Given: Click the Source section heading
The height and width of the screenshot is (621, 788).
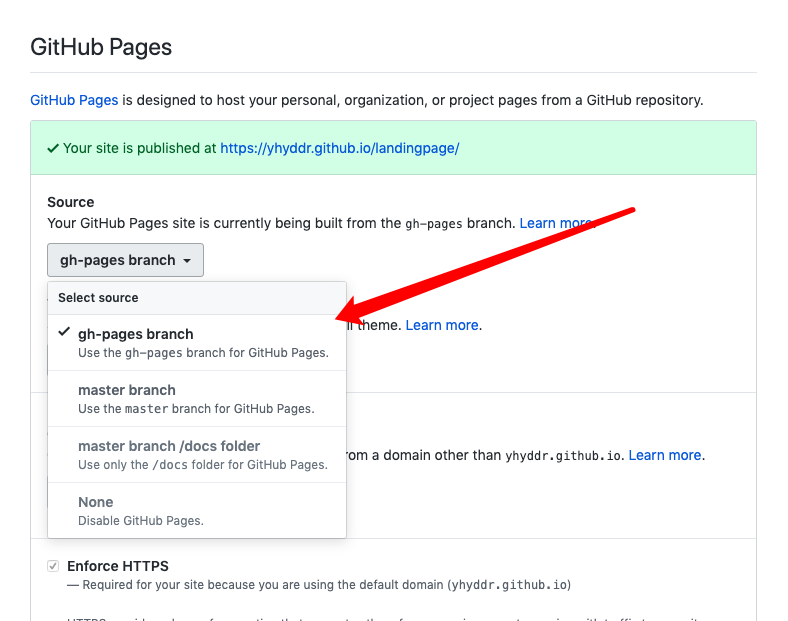Looking at the screenshot, I should click(x=71, y=202).
